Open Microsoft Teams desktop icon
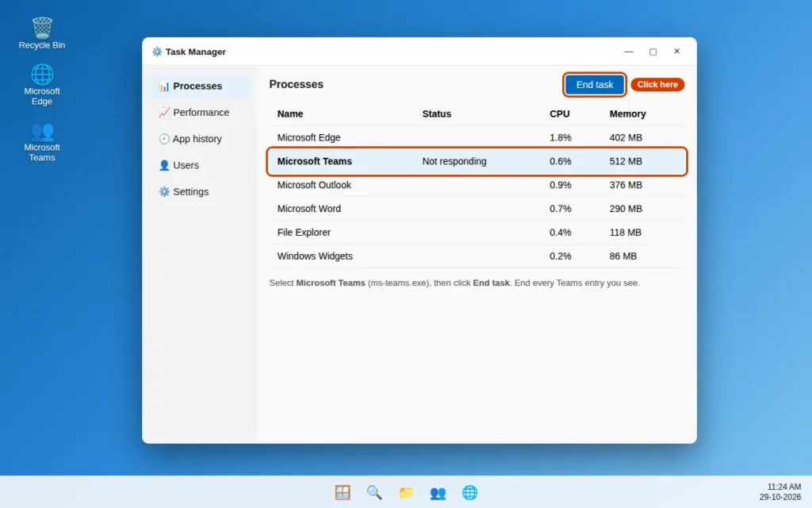 pos(42,142)
